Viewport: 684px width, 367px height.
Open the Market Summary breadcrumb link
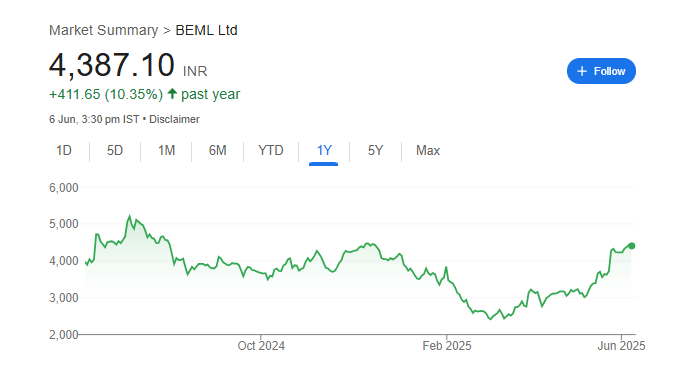(103, 30)
